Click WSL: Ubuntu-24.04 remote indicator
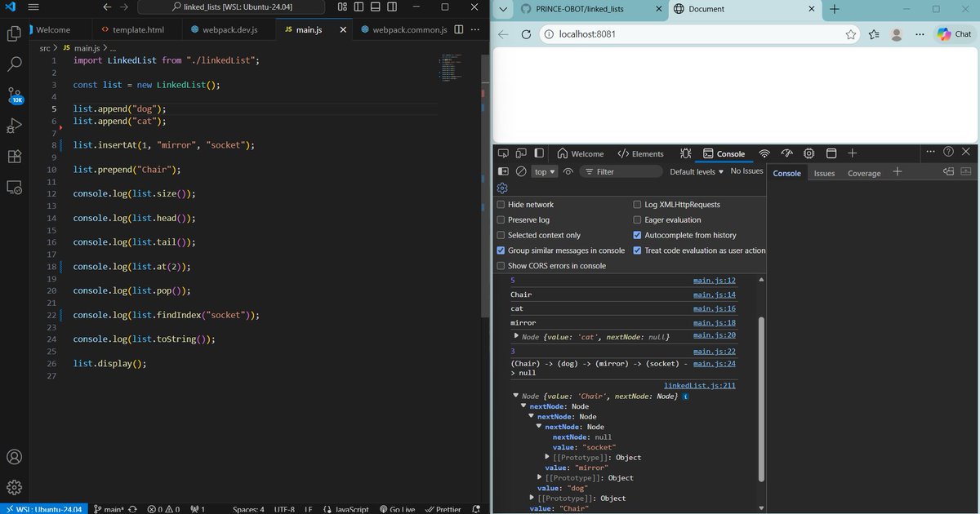980x514 pixels. [42, 509]
